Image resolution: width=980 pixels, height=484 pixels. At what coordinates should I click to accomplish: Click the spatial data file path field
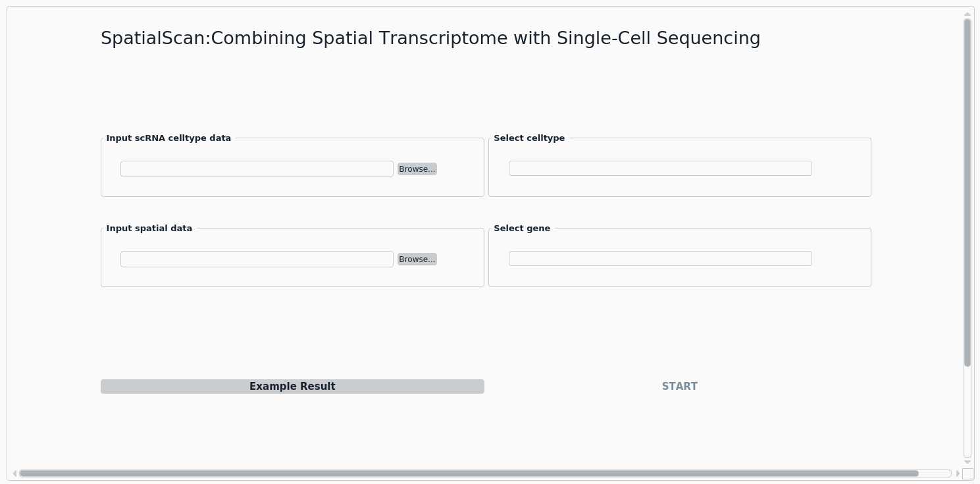pyautogui.click(x=257, y=259)
